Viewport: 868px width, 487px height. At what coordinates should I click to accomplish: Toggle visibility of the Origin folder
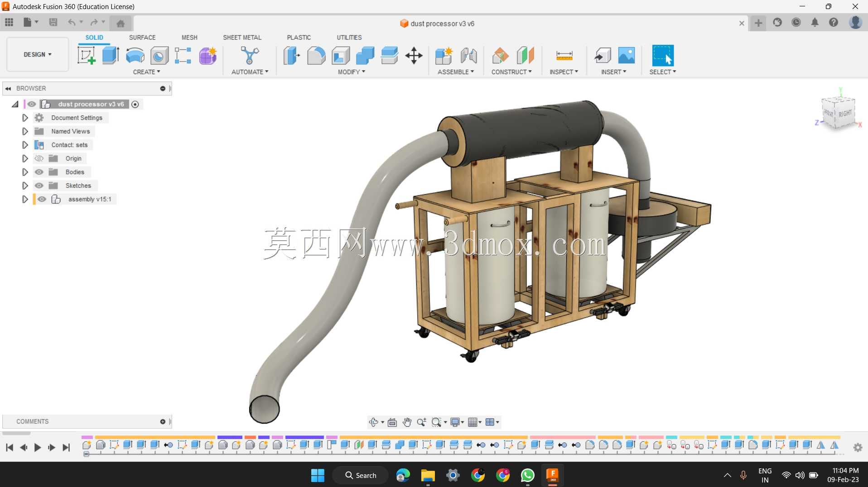click(39, 158)
